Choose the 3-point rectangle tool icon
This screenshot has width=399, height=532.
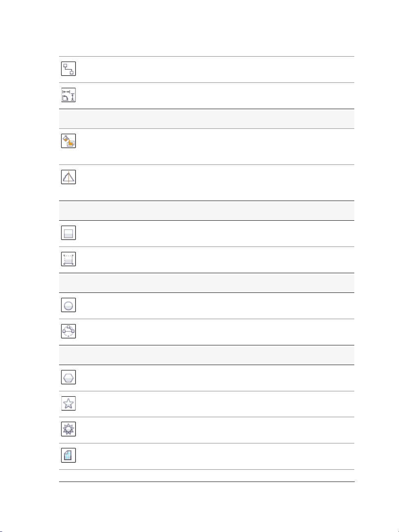coord(68,259)
